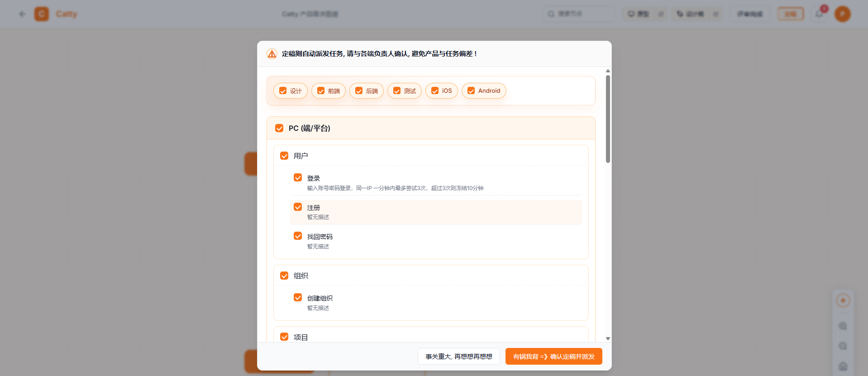868x376 pixels.
Task: Uncheck the Android role chip
Action: [x=484, y=91]
